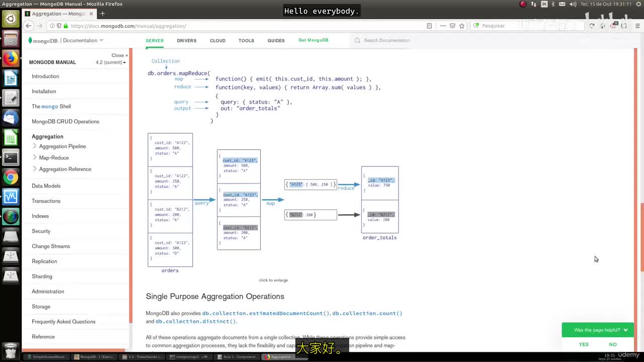
Task: Launch Firefox from the dock
Action: click(11, 59)
